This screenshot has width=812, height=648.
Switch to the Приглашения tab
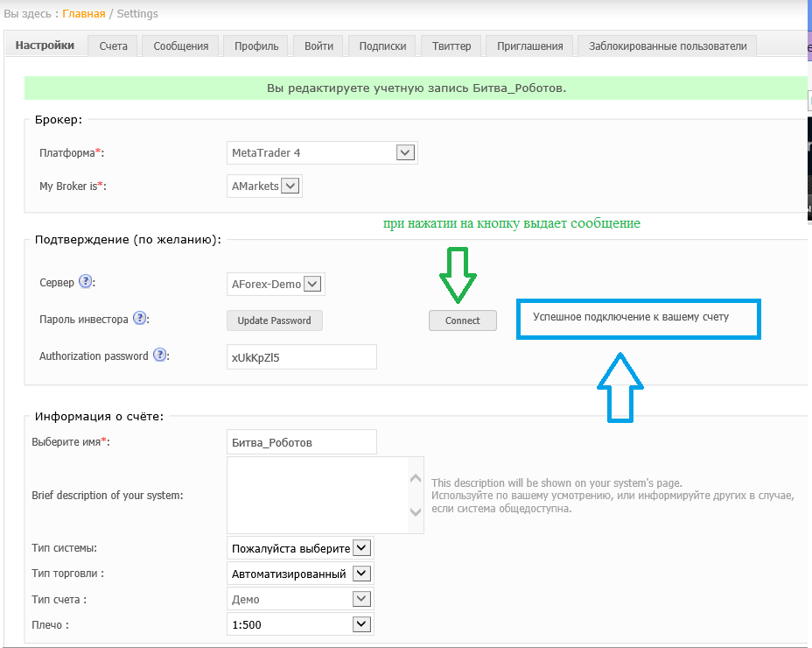point(529,46)
